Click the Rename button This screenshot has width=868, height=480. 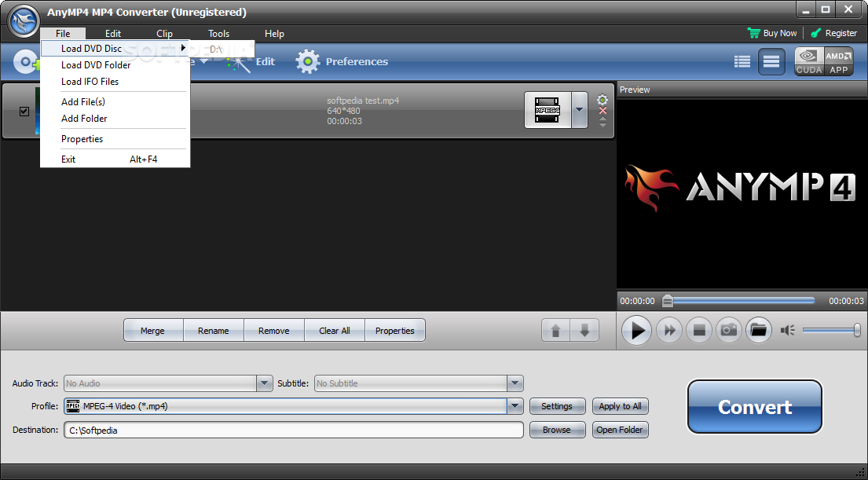coord(213,331)
